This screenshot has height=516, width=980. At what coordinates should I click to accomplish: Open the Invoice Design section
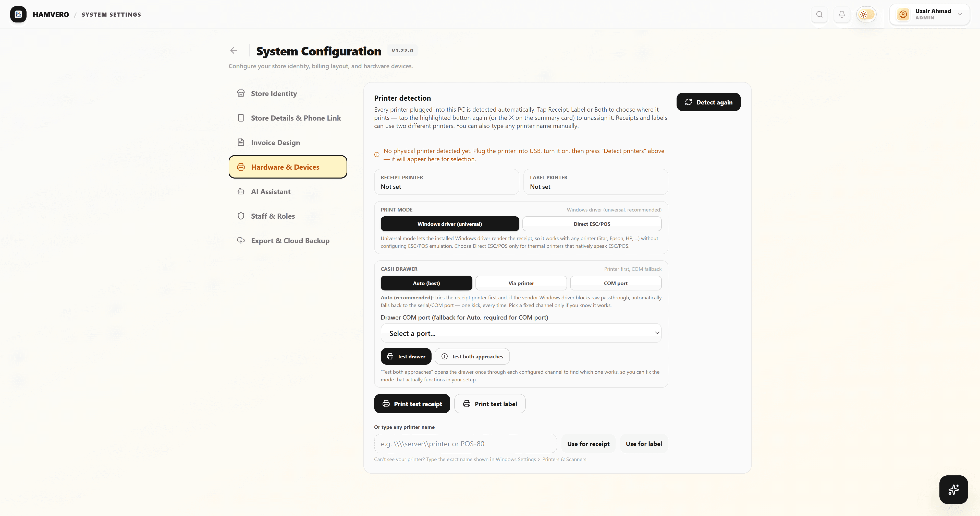(288, 143)
